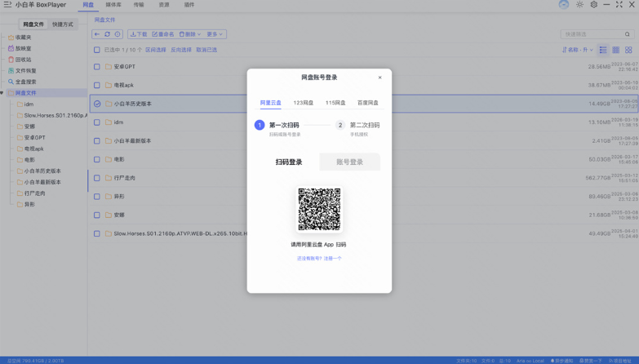Check the idm row checkbox in file list
Screen dimensions: 639x364
(96, 122)
